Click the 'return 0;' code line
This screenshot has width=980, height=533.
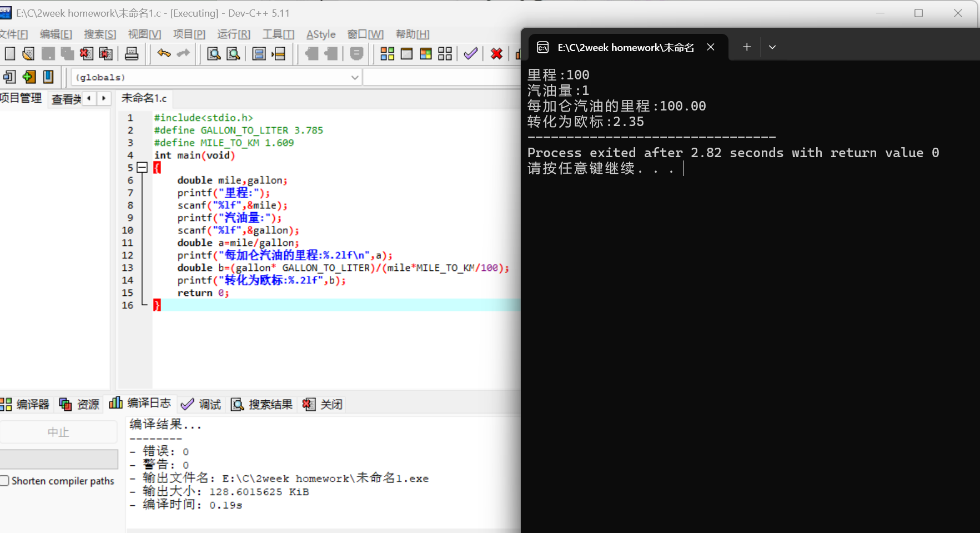coord(203,293)
